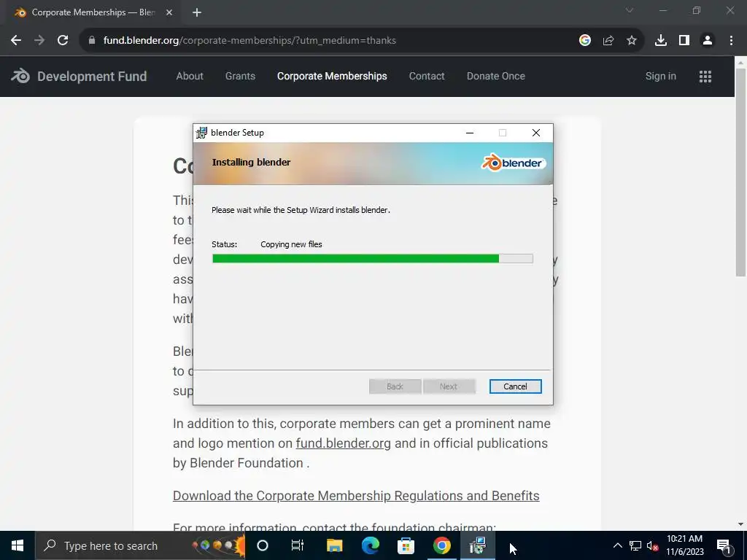Open a new Chrome tab
Viewport: 747px width, 560px height.
(197, 13)
